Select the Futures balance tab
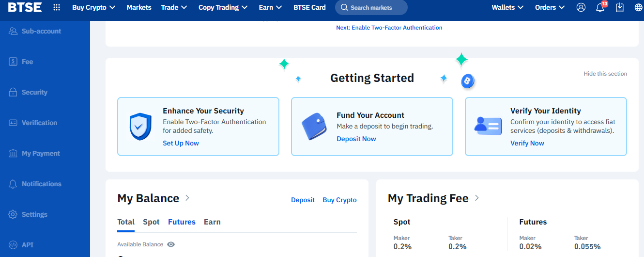 tap(182, 222)
